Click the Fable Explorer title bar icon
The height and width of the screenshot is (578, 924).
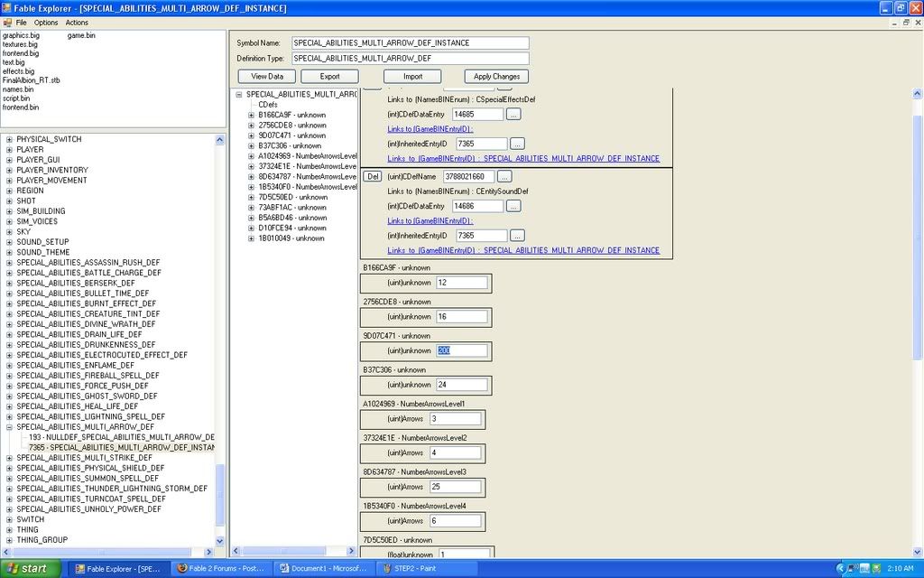[6, 7]
